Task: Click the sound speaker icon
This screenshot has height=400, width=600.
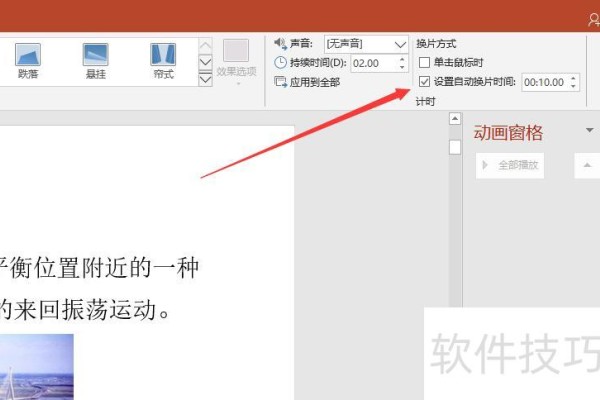Action: click(280, 44)
